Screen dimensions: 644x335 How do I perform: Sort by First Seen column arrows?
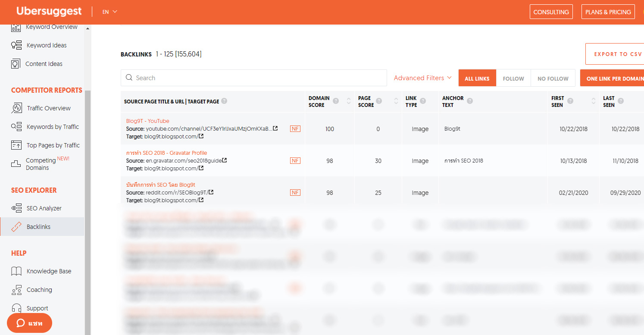(594, 101)
